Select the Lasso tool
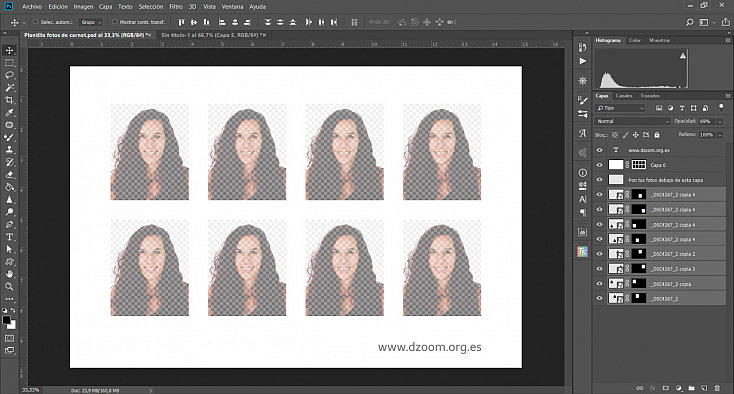The width and height of the screenshot is (734, 394). pos(9,75)
